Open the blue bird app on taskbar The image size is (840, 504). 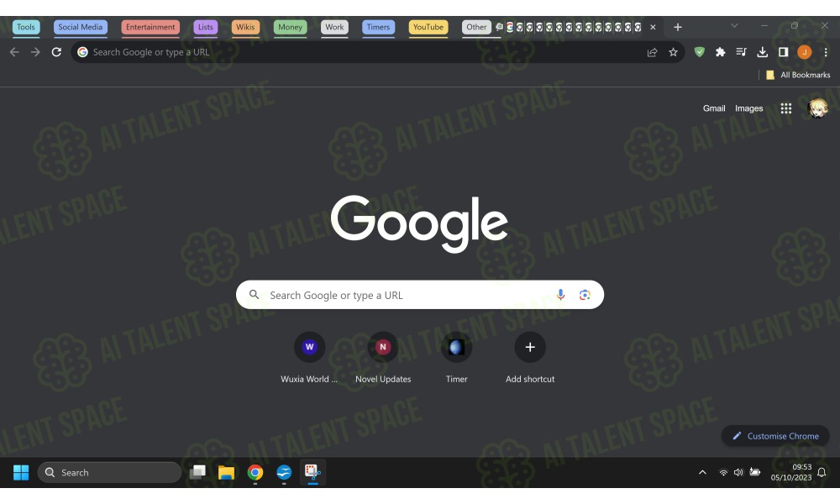284,472
